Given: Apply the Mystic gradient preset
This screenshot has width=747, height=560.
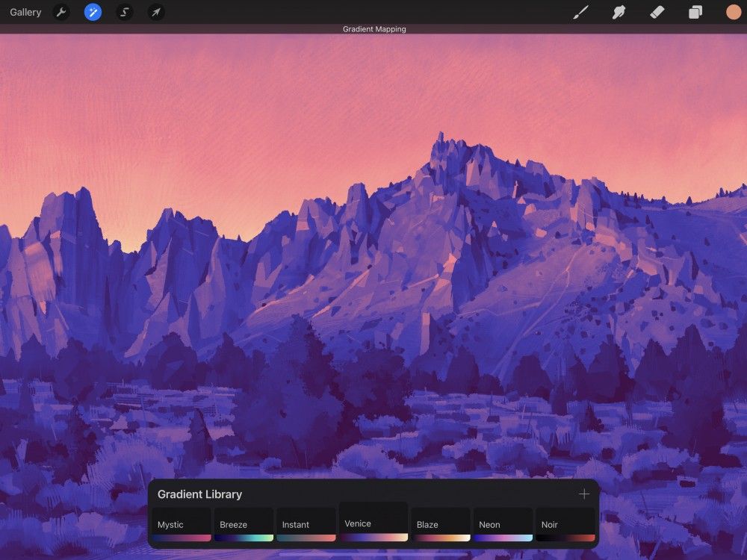Looking at the screenshot, I should click(x=182, y=523).
